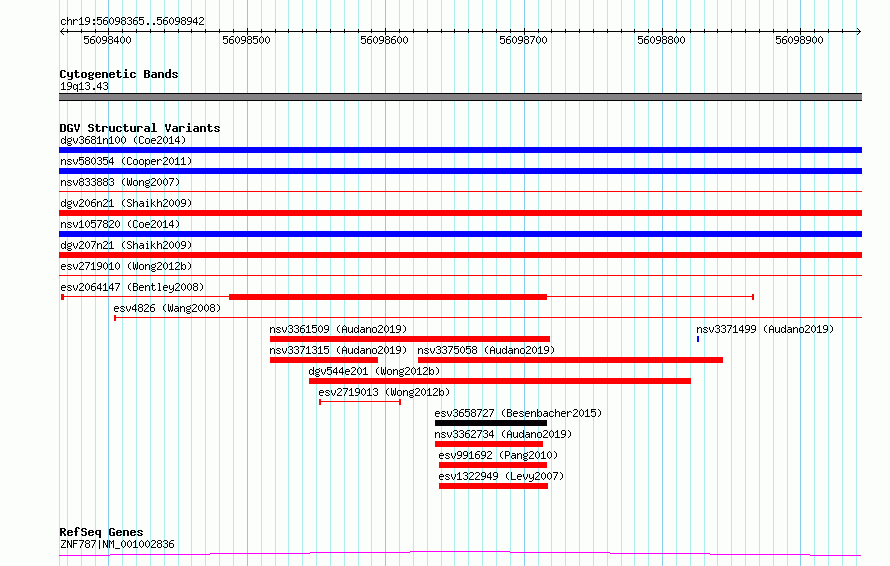Screen dimensions: 890x566
Task: Select the red bar under dgv544e201
Action: [x=499, y=381]
